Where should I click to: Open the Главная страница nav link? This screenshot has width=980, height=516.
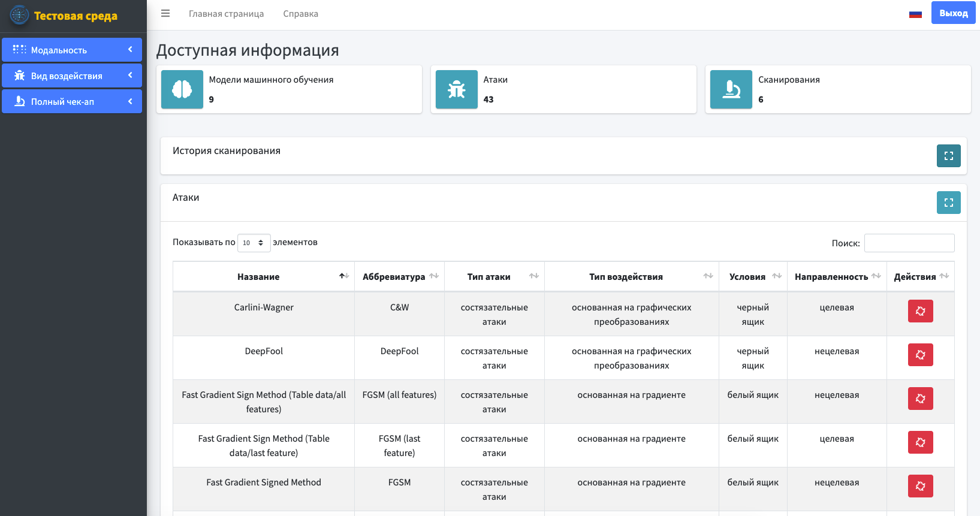[x=227, y=14]
